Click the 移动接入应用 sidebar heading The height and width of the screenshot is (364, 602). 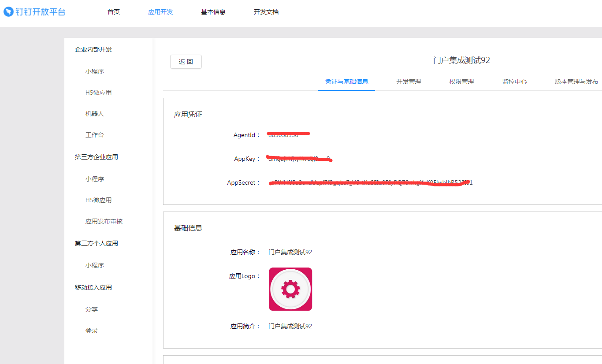click(93, 287)
